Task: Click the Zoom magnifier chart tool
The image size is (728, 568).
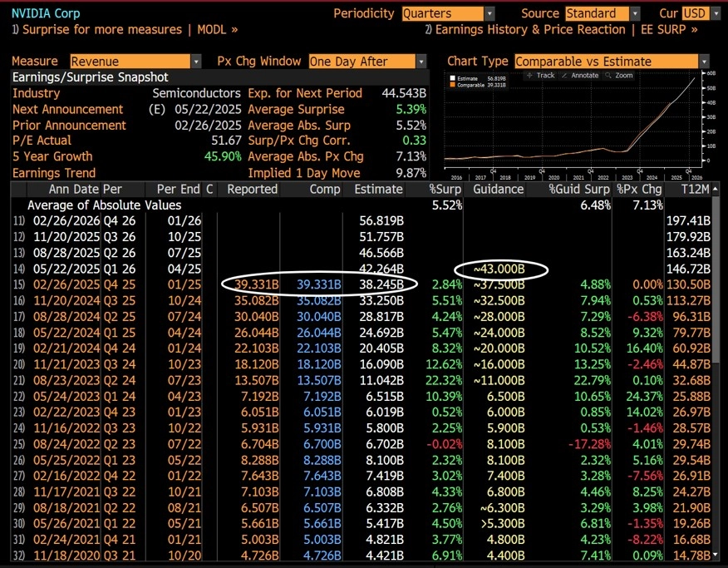Action: (x=619, y=75)
